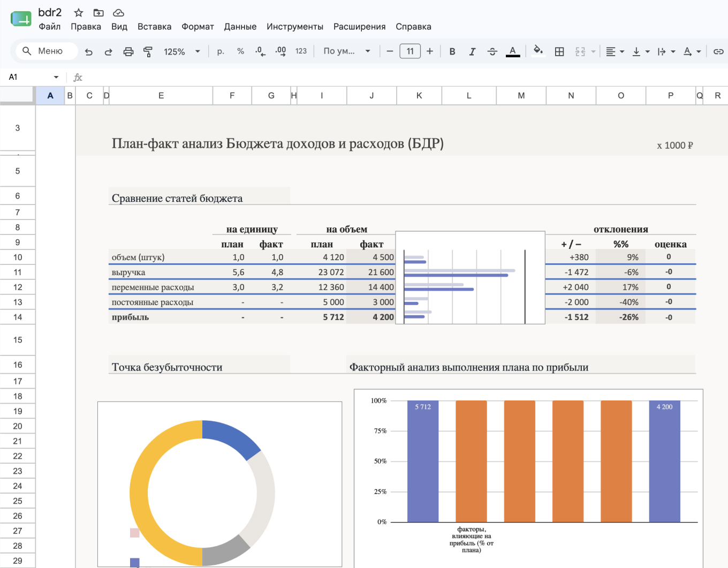Open the Данные menu
The image size is (728, 568).
(240, 27)
